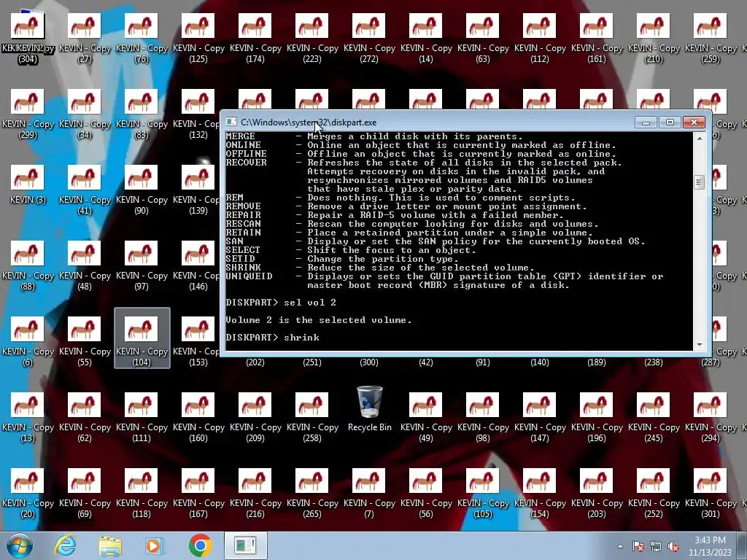
Task: Select the KEVIN - Copy (27) desktop icon
Action: tap(85, 38)
